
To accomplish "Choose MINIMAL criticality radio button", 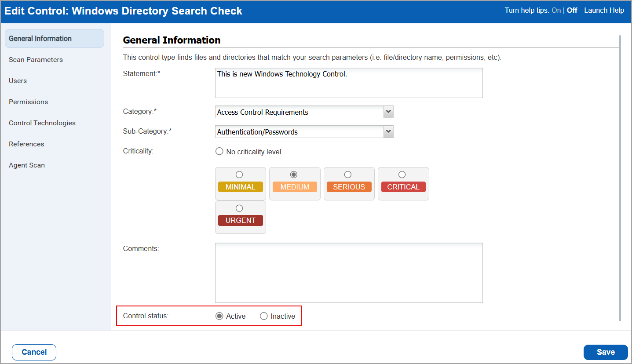I will 239,175.
